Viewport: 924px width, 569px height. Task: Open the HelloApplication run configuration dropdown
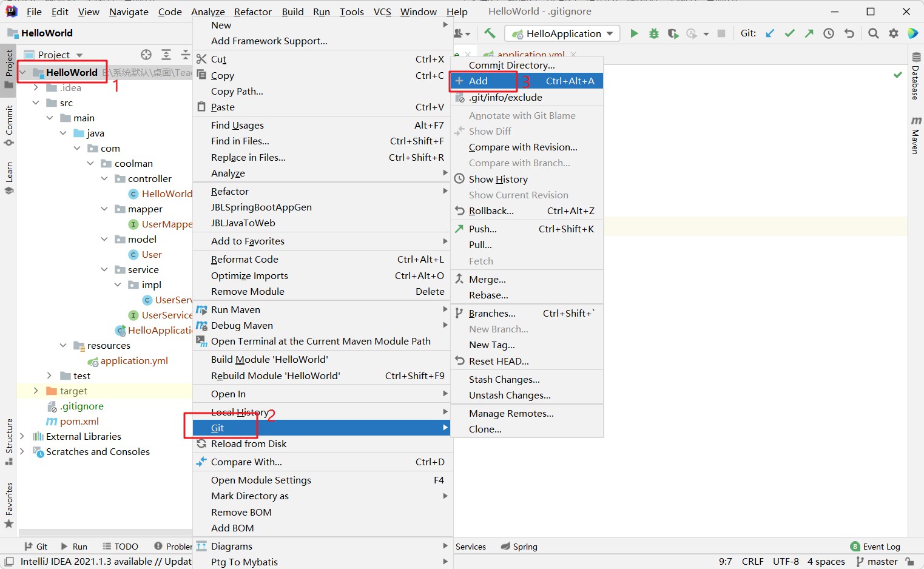(562, 33)
